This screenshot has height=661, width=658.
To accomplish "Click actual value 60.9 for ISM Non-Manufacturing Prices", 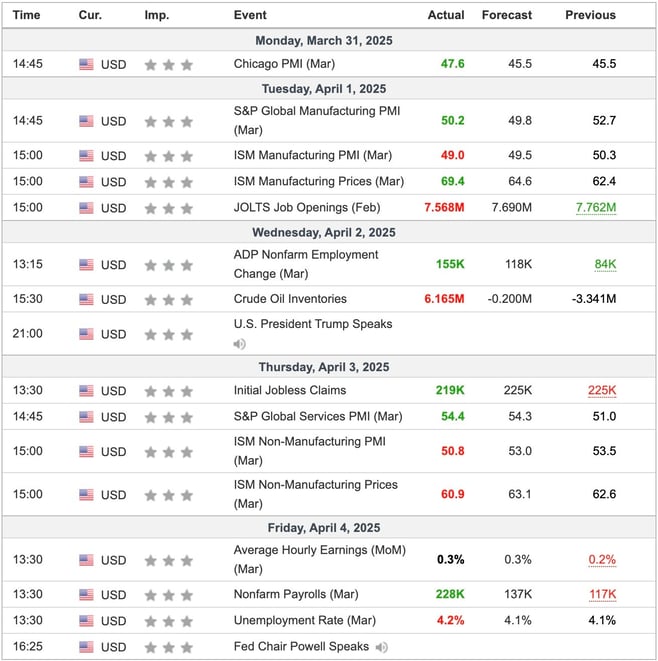I will [453, 494].
